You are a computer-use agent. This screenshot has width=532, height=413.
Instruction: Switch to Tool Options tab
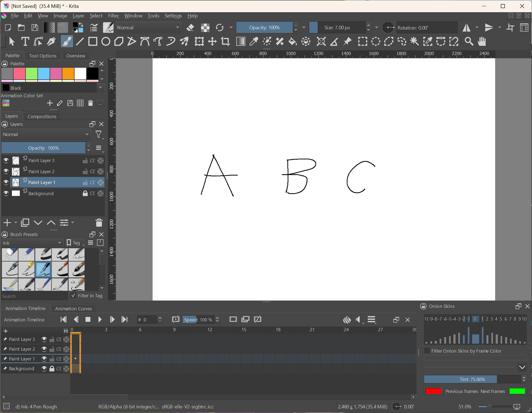pos(43,56)
